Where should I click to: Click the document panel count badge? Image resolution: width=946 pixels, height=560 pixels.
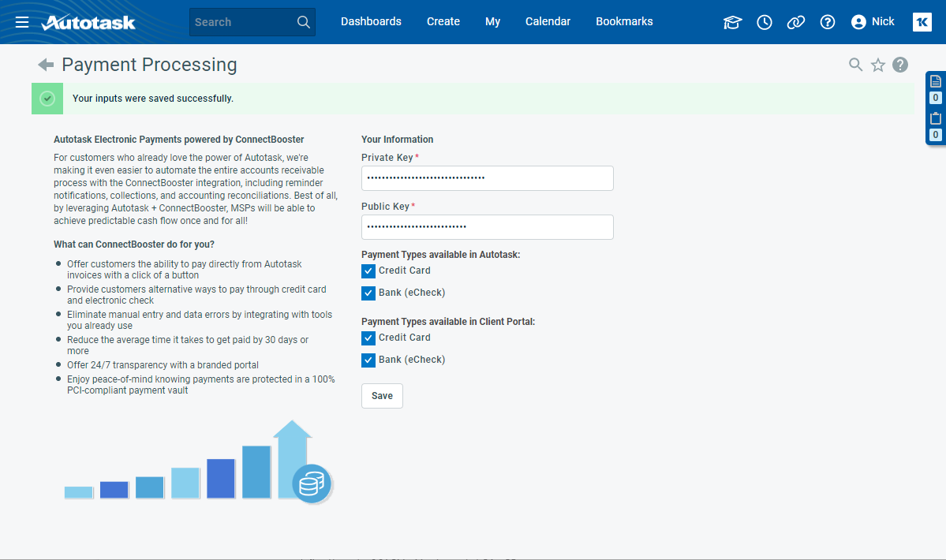[x=936, y=98]
